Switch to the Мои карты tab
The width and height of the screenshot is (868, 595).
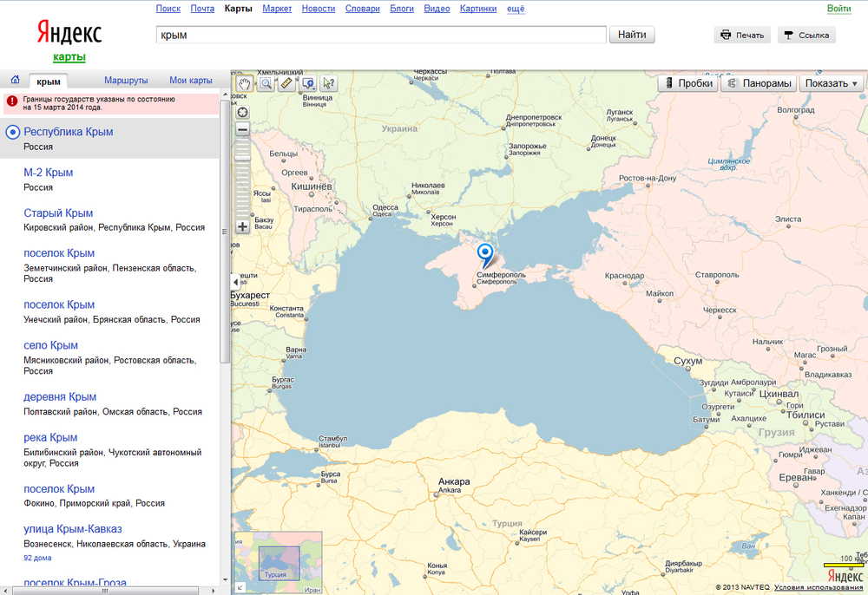click(191, 81)
